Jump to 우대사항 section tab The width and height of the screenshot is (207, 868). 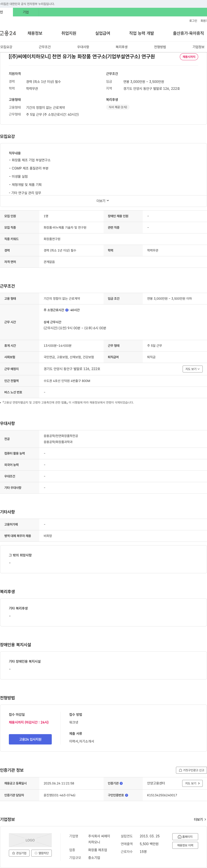pos(83,47)
